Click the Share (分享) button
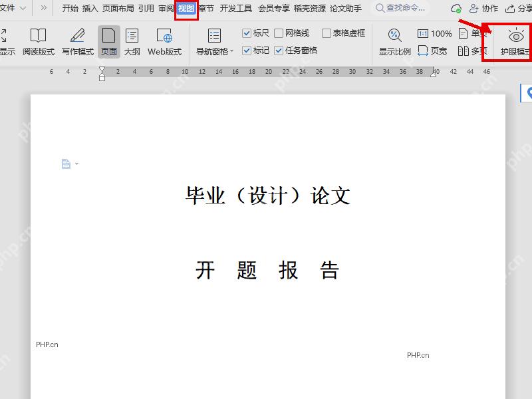Image resolution: width=532 pixels, height=399 pixels. click(x=518, y=8)
